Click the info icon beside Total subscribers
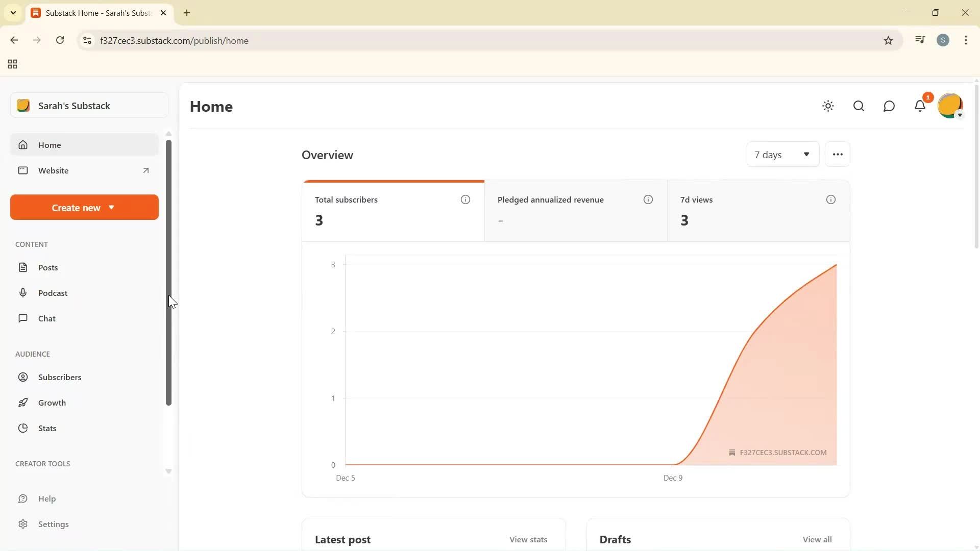The height and width of the screenshot is (551, 980). pyautogui.click(x=465, y=199)
